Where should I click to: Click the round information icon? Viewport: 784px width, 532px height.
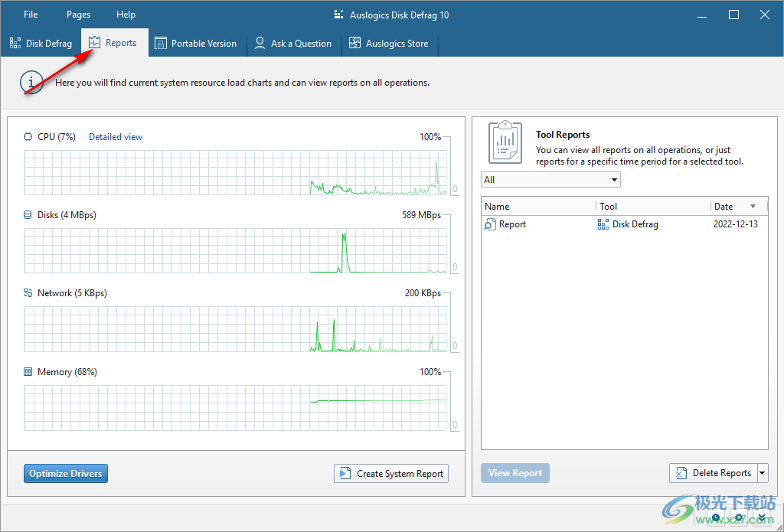pyautogui.click(x=31, y=82)
